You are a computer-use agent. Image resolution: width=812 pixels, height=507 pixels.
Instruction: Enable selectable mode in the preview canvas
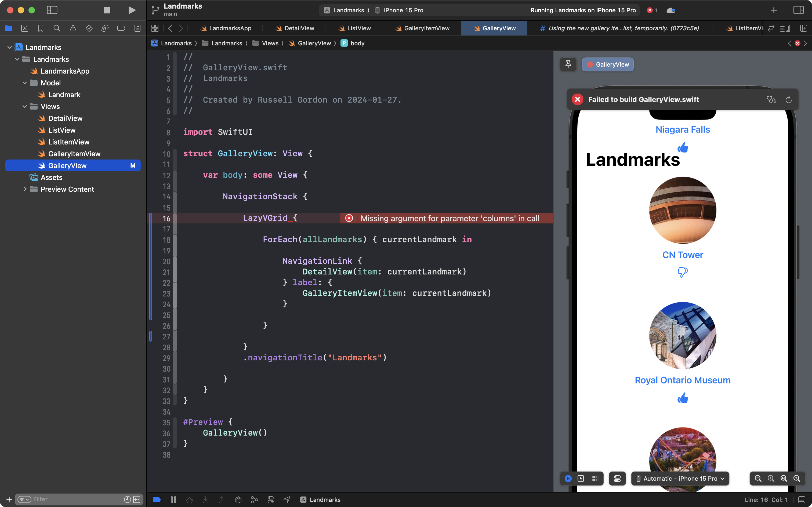581,479
